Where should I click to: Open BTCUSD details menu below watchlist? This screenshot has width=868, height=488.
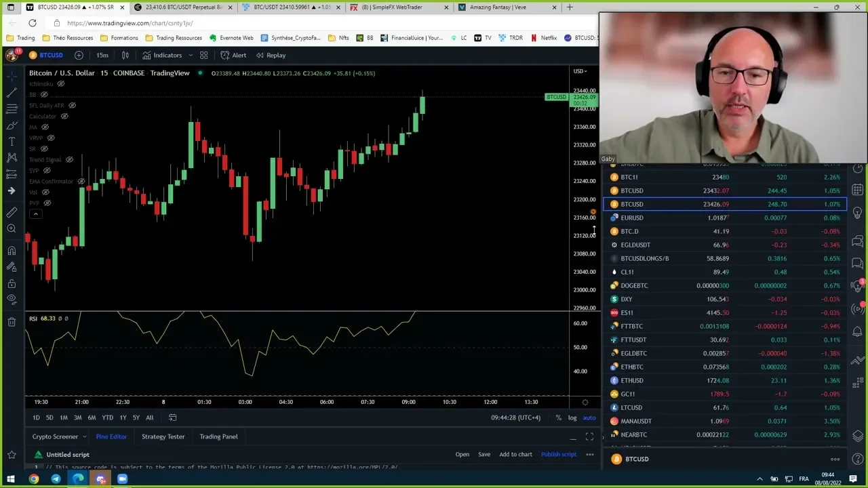coord(835,460)
